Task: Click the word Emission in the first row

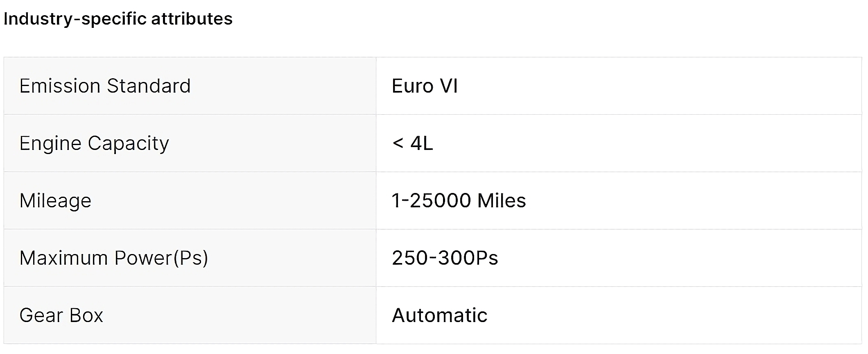Action: click(x=60, y=86)
